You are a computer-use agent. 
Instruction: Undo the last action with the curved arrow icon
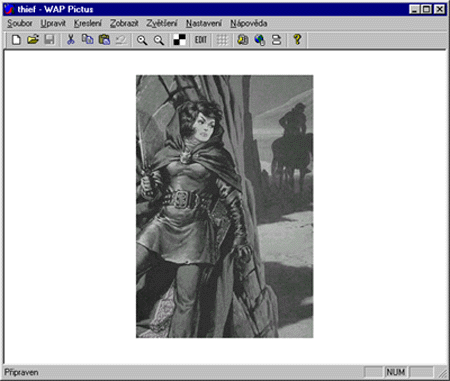[x=121, y=40]
